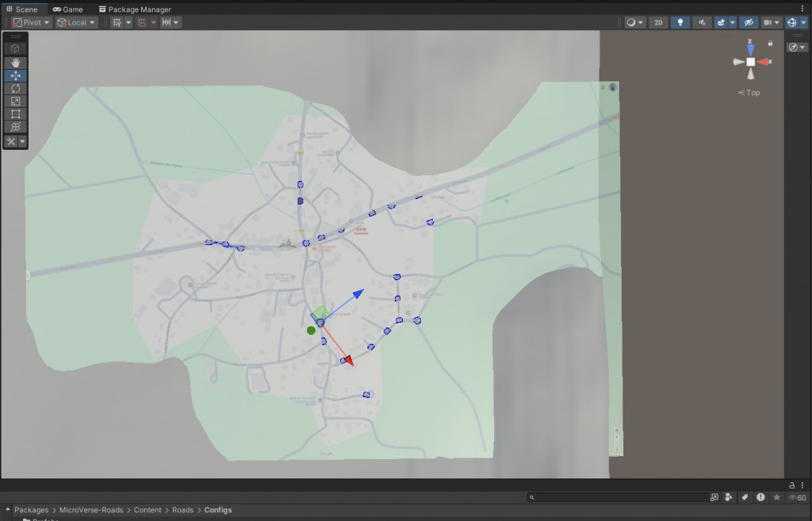The width and height of the screenshot is (812, 521).
Task: Select the combined Transform tool
Action: point(15,127)
